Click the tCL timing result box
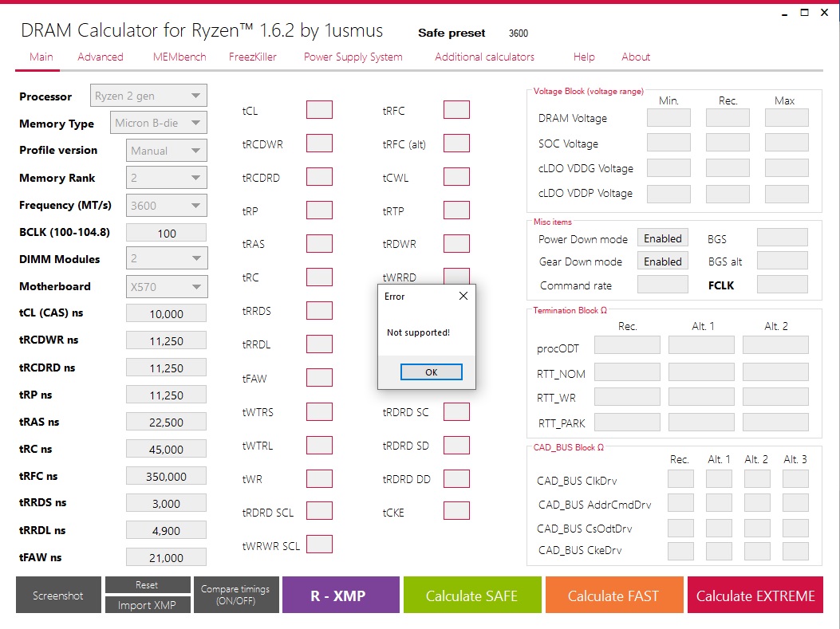 pos(319,110)
